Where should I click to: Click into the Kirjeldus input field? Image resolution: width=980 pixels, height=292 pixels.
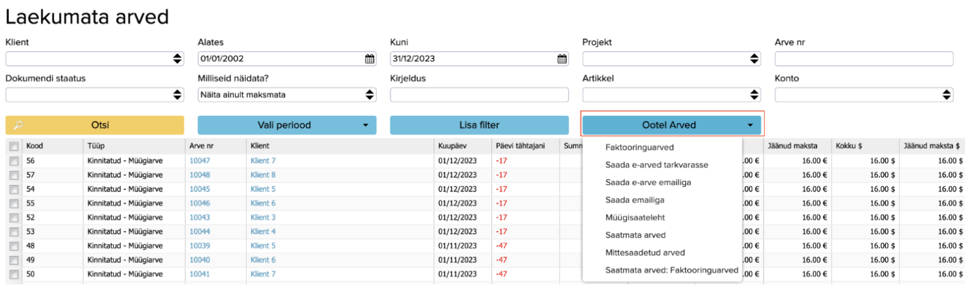point(479,95)
